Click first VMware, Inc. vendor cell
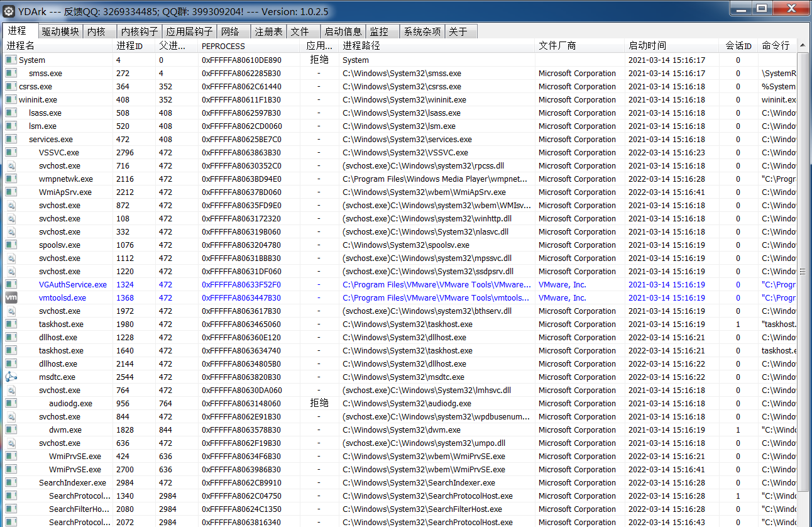The width and height of the screenshot is (812, 527). [x=562, y=285]
